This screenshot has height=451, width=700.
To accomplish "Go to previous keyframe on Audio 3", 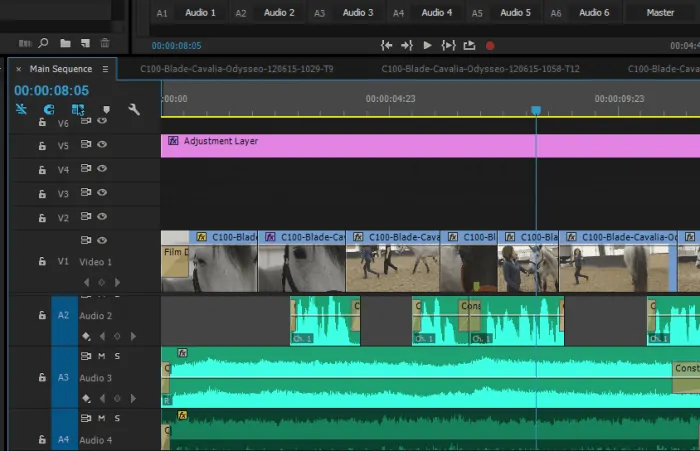I will [102, 398].
